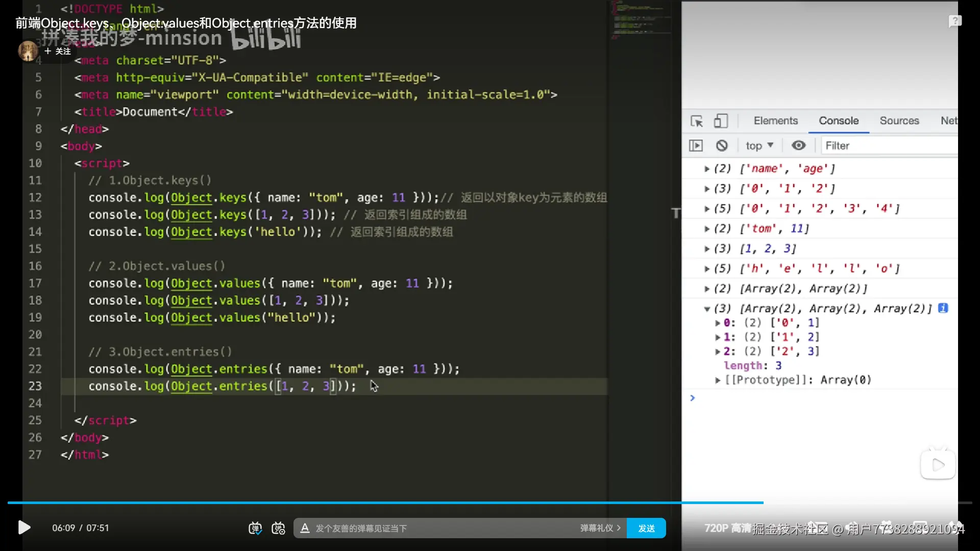Image resolution: width=980 pixels, height=551 pixels.
Task: Show the console sidebar panel icon
Action: click(x=696, y=146)
